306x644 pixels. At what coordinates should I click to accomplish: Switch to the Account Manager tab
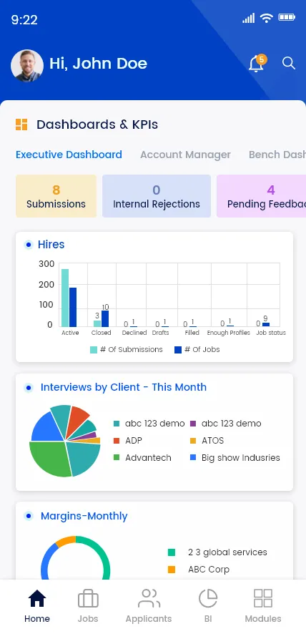(185, 155)
